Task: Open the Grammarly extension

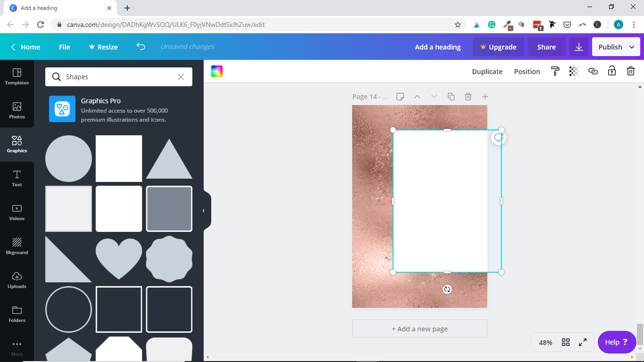Action: pos(492,25)
